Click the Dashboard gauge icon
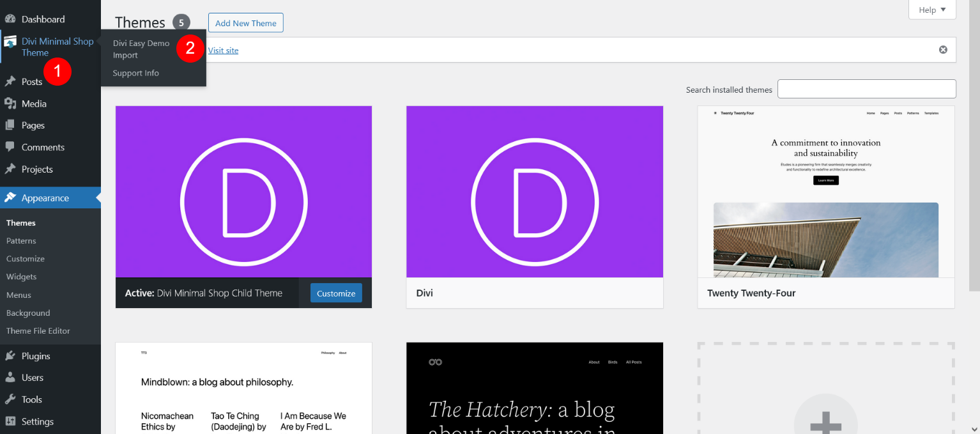 [10, 19]
